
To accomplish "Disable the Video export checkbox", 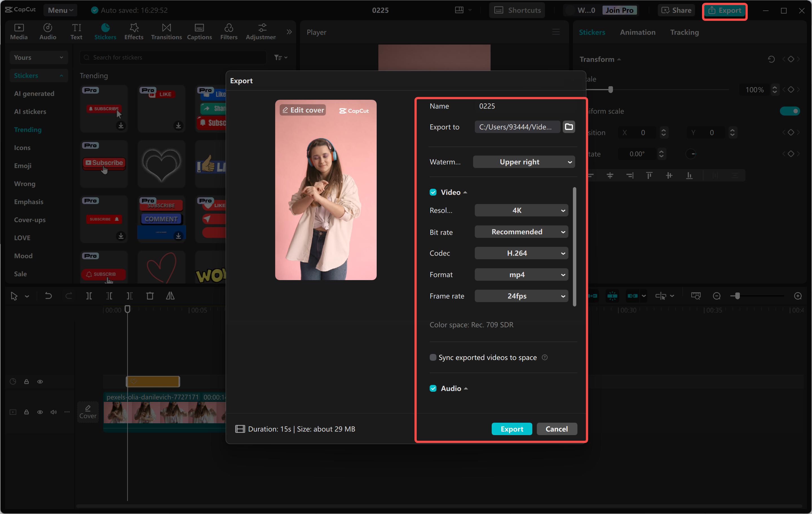I will 433,192.
